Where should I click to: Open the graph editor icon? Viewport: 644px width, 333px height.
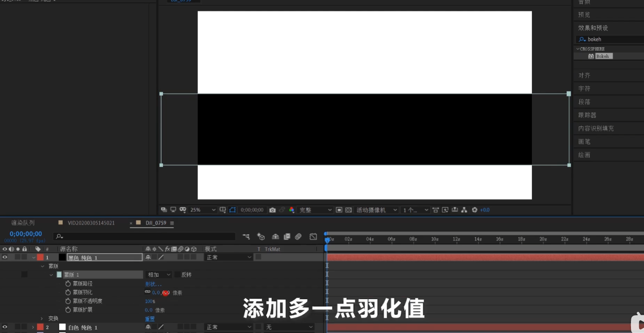313,236
